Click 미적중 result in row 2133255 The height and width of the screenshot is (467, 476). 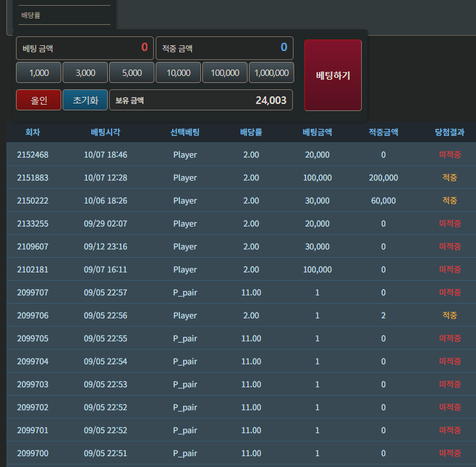[x=450, y=224]
